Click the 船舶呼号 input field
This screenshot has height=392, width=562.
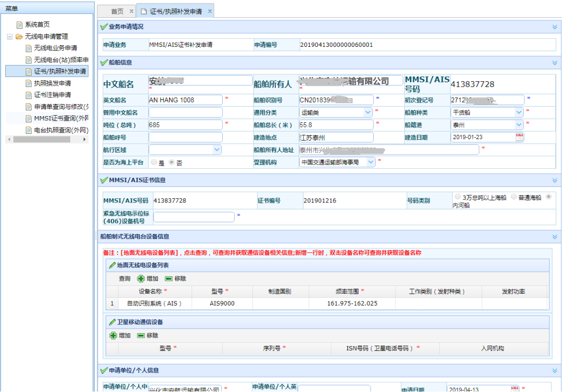tap(186, 137)
